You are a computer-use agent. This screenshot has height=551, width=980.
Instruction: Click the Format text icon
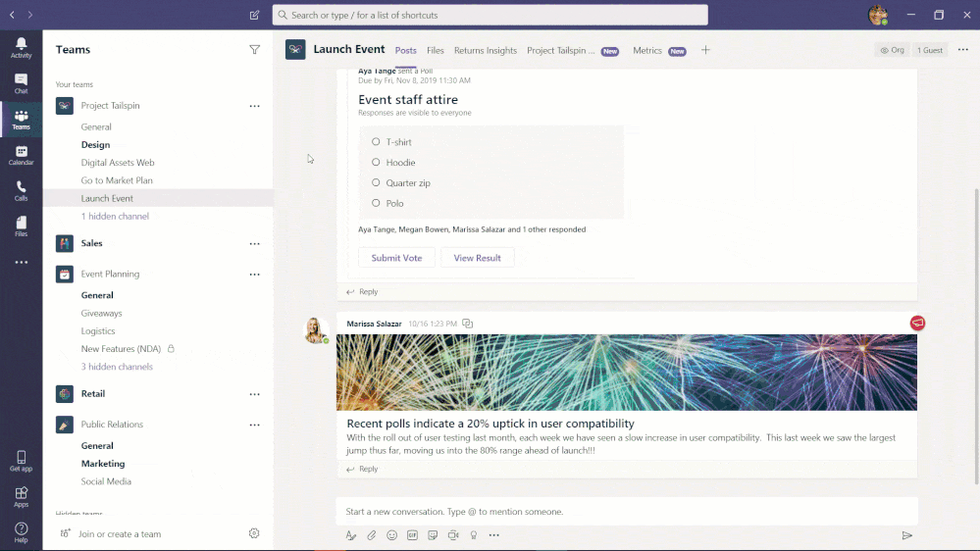click(350, 535)
